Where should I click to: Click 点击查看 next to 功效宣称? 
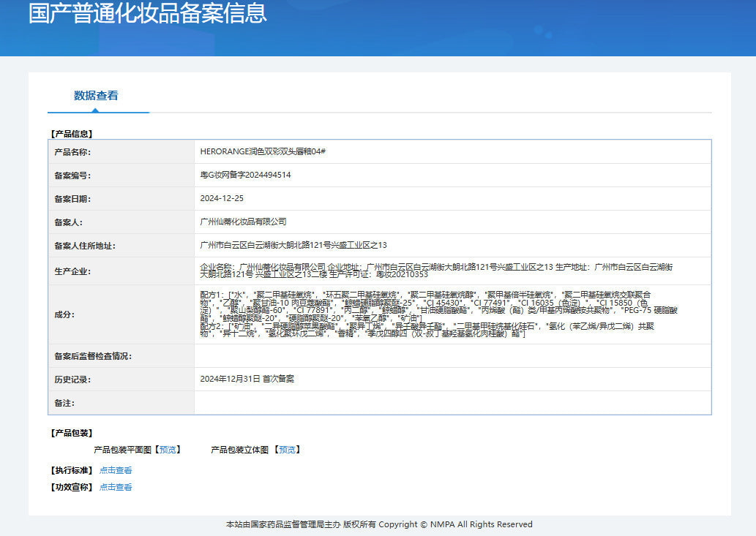(x=116, y=487)
